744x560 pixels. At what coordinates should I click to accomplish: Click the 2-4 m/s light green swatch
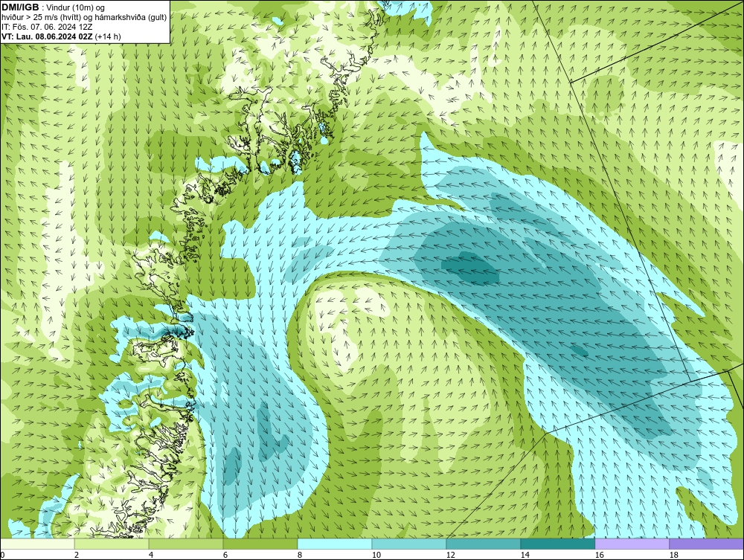coord(112,544)
